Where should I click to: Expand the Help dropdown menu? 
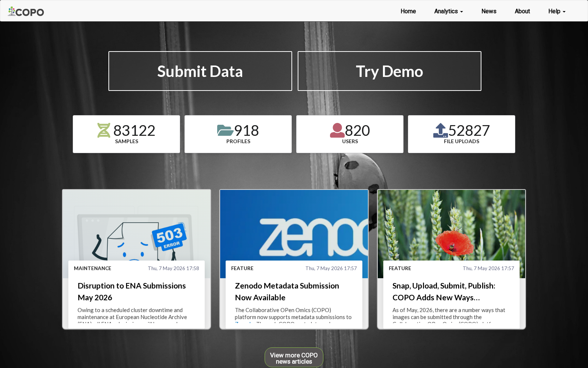pos(557,11)
